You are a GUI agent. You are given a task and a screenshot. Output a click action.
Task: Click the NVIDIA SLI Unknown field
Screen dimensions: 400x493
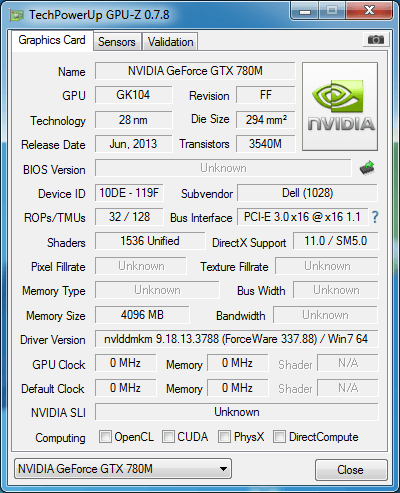click(x=237, y=412)
